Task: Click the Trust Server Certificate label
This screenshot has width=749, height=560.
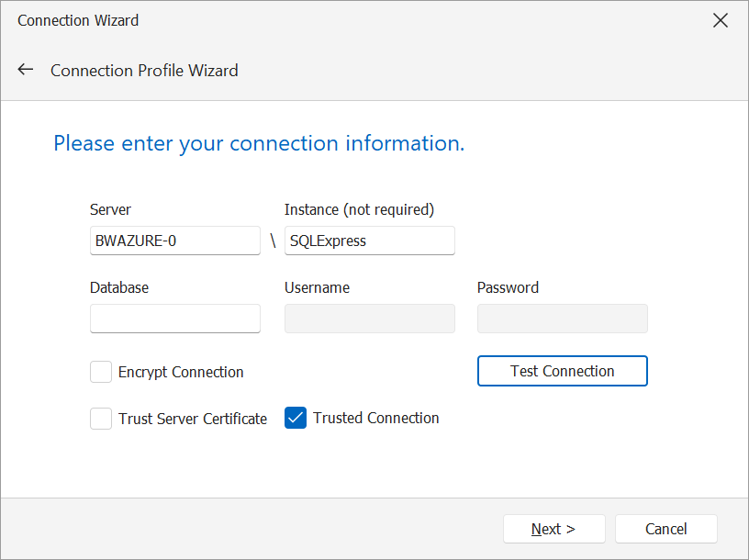Action: (193, 419)
